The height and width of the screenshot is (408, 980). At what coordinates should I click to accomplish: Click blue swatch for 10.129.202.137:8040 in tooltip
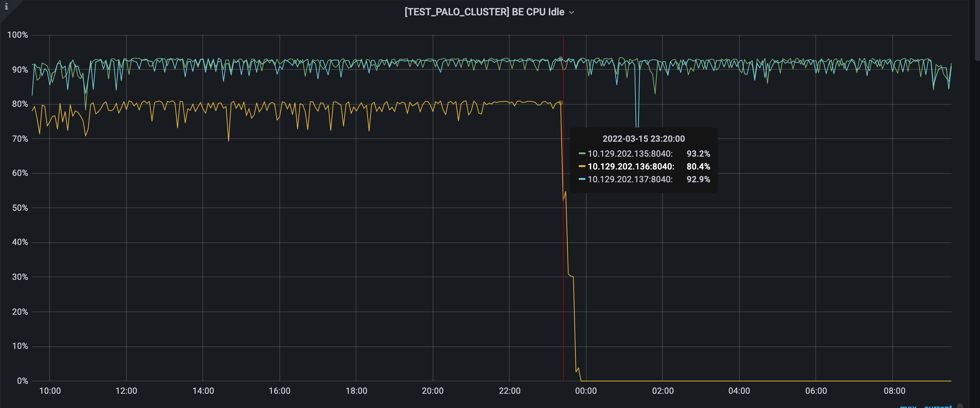[x=582, y=179]
